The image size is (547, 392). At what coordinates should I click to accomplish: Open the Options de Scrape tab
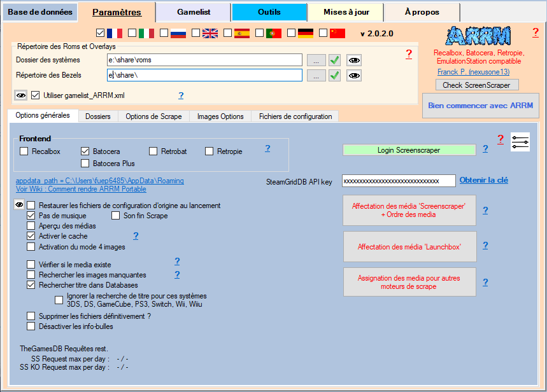[x=153, y=116]
